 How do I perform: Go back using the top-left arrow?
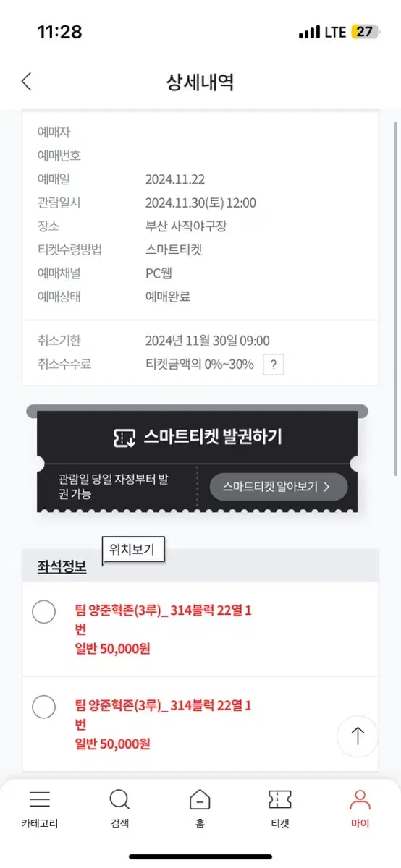coord(27,82)
